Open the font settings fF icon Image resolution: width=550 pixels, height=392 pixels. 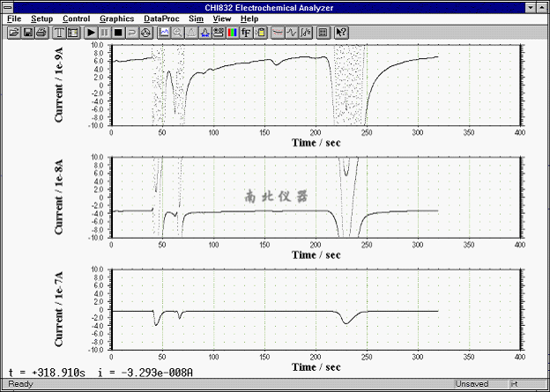pyautogui.click(x=246, y=33)
